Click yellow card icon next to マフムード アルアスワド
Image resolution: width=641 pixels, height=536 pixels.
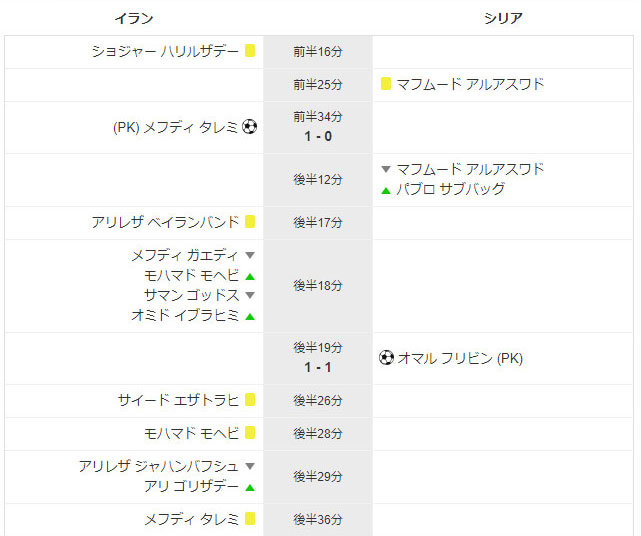[385, 83]
